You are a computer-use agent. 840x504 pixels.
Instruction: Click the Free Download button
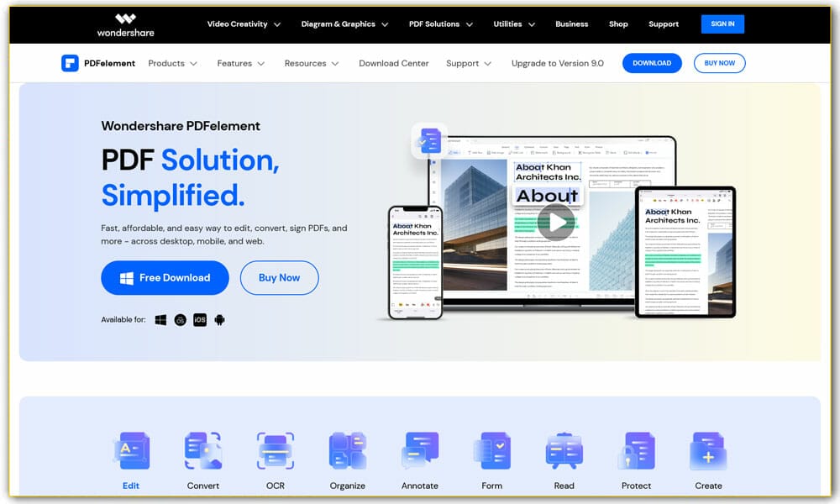pyautogui.click(x=165, y=277)
